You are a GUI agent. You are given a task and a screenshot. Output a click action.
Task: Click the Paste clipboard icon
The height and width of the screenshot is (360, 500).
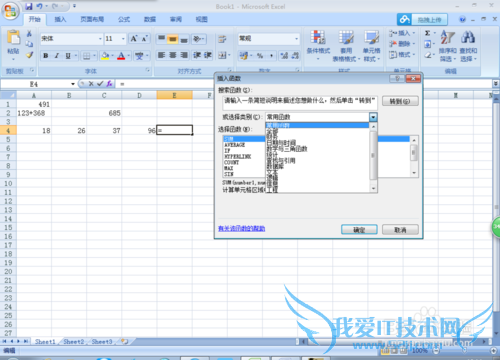[13, 37]
